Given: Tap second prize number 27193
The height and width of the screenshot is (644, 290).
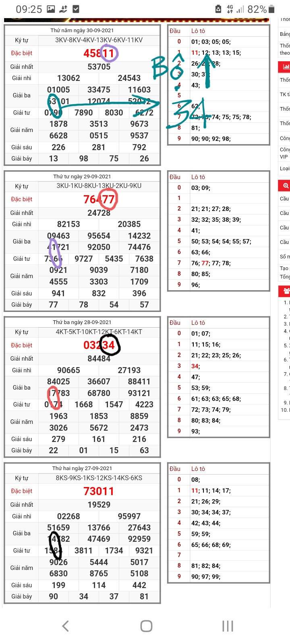Looking at the screenshot, I should tap(129, 370).
